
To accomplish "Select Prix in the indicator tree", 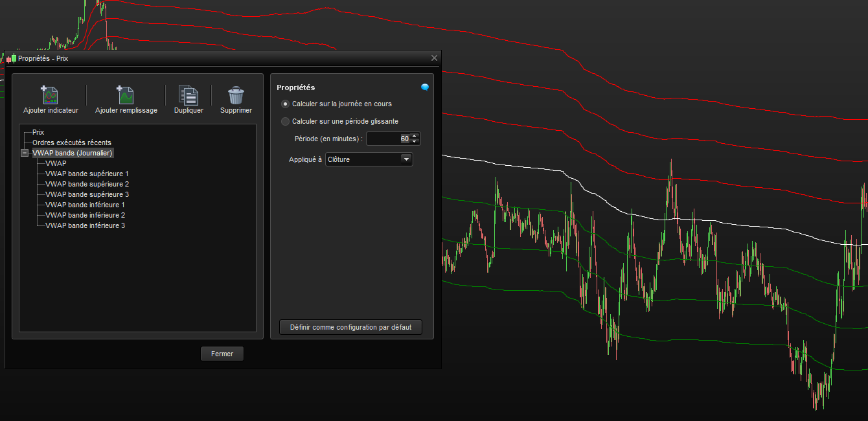I will pos(38,132).
